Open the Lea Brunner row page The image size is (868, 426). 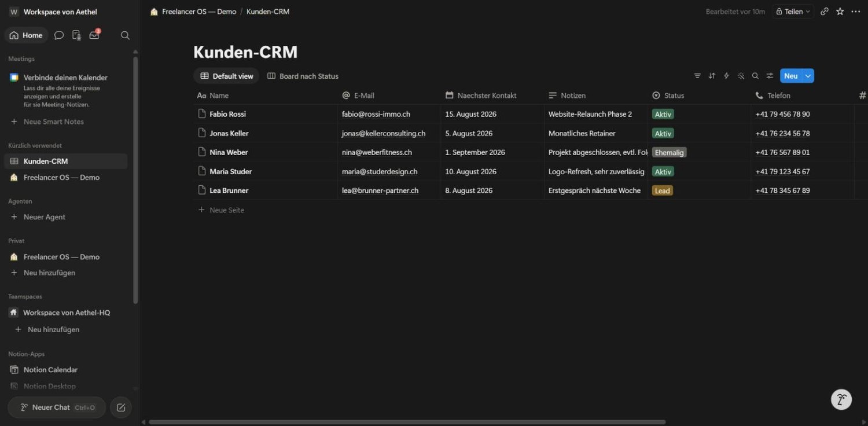[x=229, y=190]
